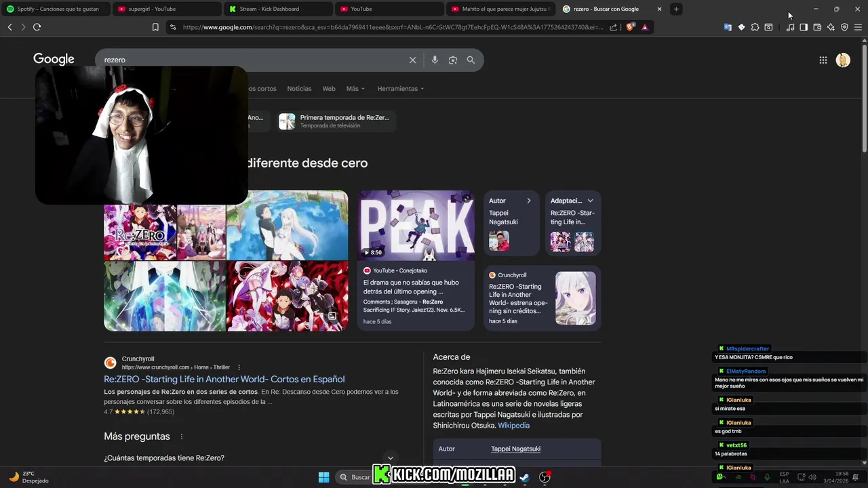The height and width of the screenshot is (488, 868).
Task: Play the PEAK YouTube video thumbnail
Action: coord(416,225)
